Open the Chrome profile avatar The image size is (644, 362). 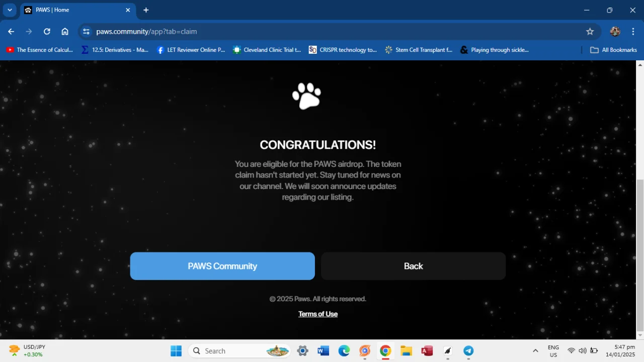(x=615, y=31)
